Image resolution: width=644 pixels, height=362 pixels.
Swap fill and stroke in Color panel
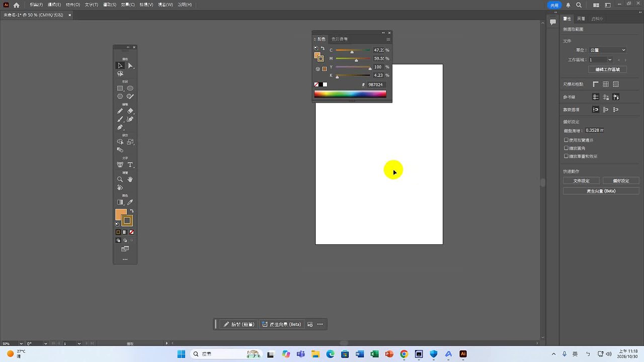pos(323,48)
